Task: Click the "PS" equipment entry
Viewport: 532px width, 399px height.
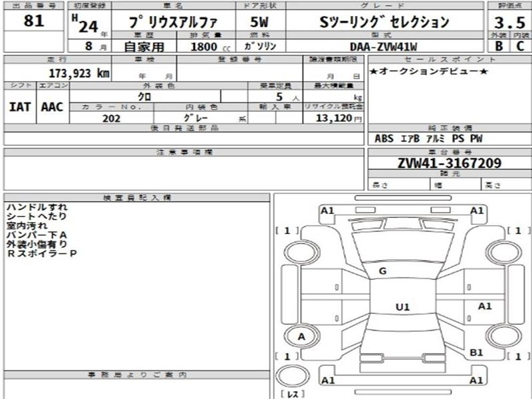Action: point(458,138)
